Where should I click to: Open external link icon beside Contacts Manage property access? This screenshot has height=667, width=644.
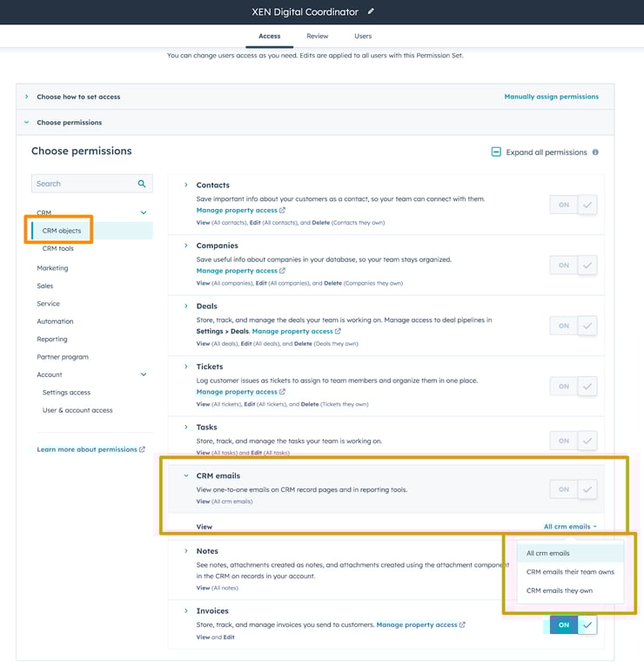point(282,210)
